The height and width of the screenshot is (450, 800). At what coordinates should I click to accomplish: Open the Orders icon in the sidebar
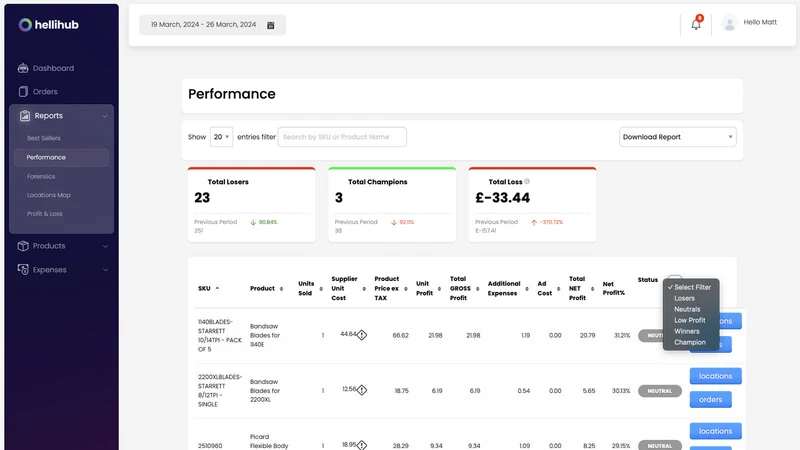[23, 92]
